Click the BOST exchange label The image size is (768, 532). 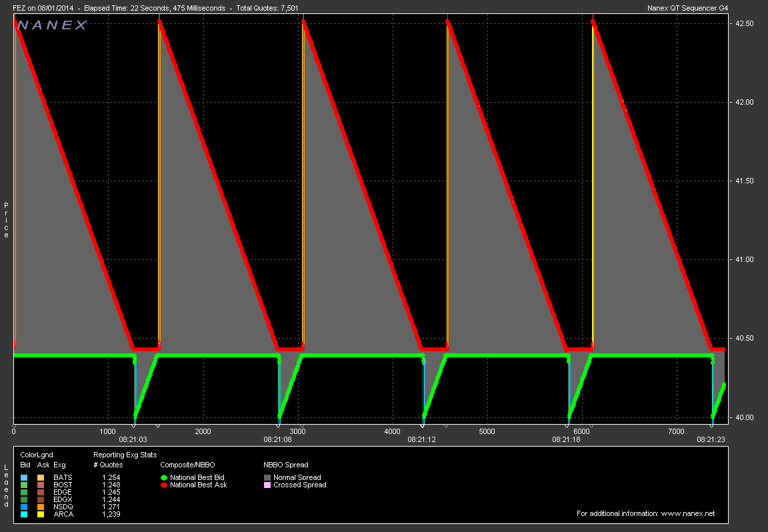(x=63, y=485)
